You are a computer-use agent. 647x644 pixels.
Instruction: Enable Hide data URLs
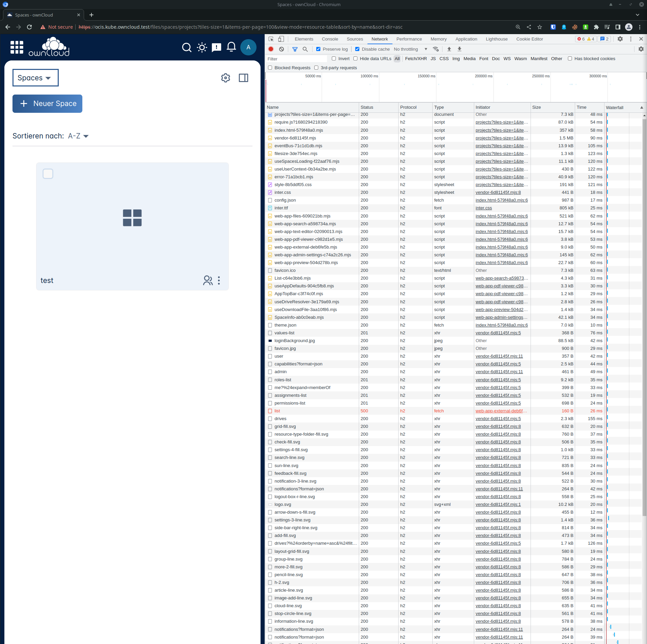[356, 58]
